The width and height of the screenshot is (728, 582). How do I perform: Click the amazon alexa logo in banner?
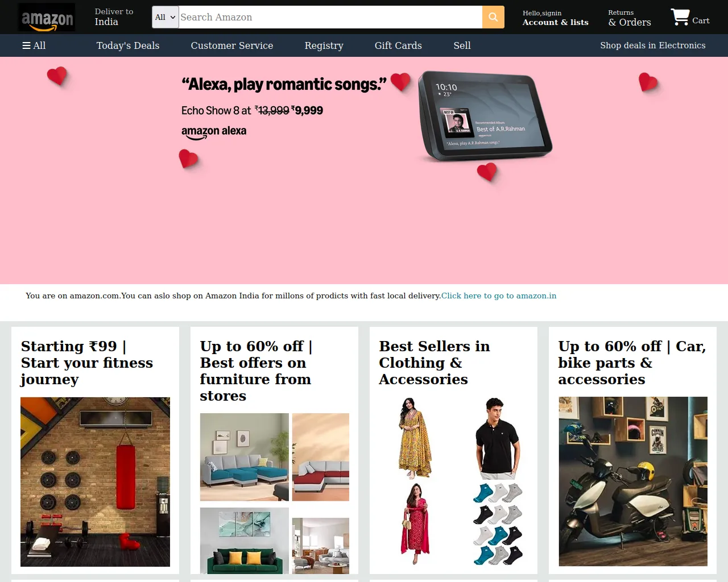[x=214, y=132]
